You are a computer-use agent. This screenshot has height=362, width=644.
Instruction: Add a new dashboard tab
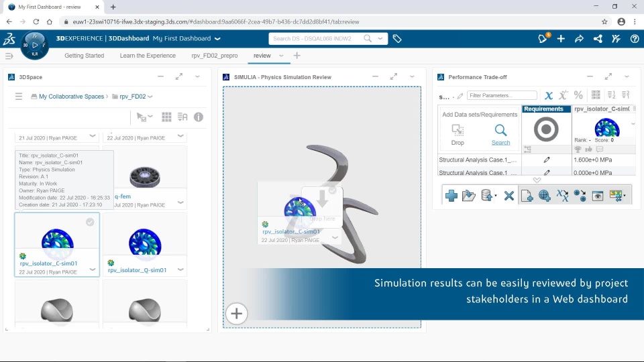[297, 56]
